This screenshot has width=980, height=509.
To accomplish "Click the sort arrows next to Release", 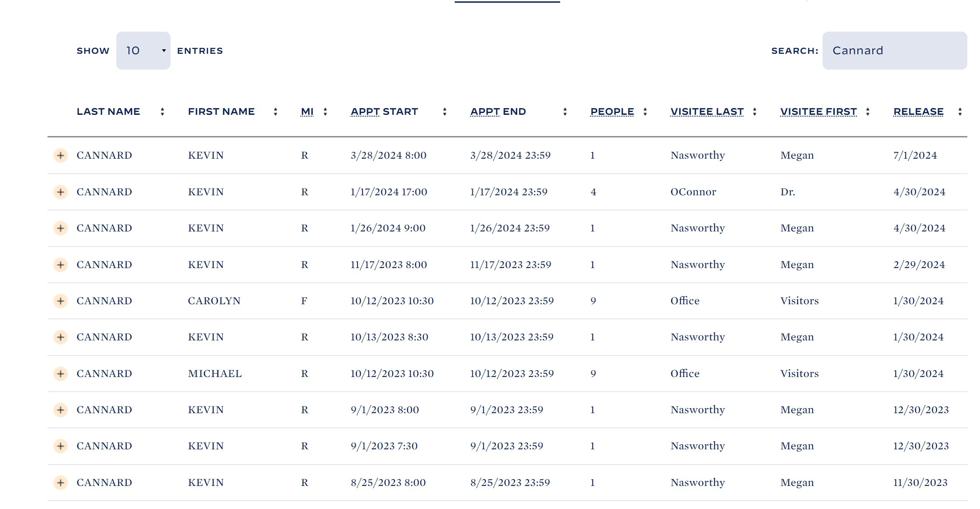I will pos(960,112).
